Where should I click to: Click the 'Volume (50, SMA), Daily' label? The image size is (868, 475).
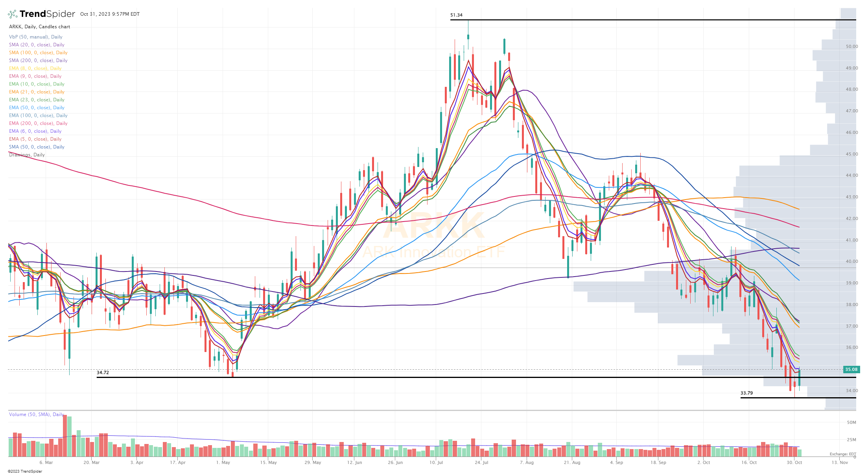coord(36,414)
